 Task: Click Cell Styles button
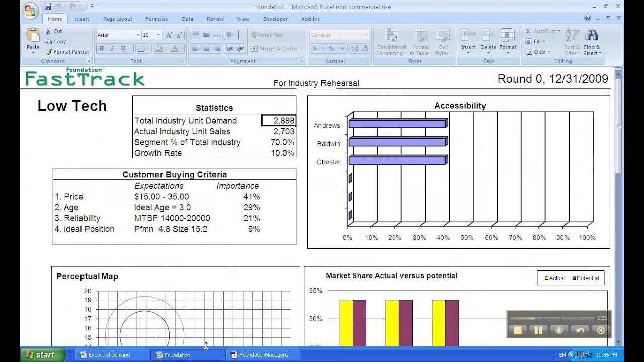click(443, 42)
